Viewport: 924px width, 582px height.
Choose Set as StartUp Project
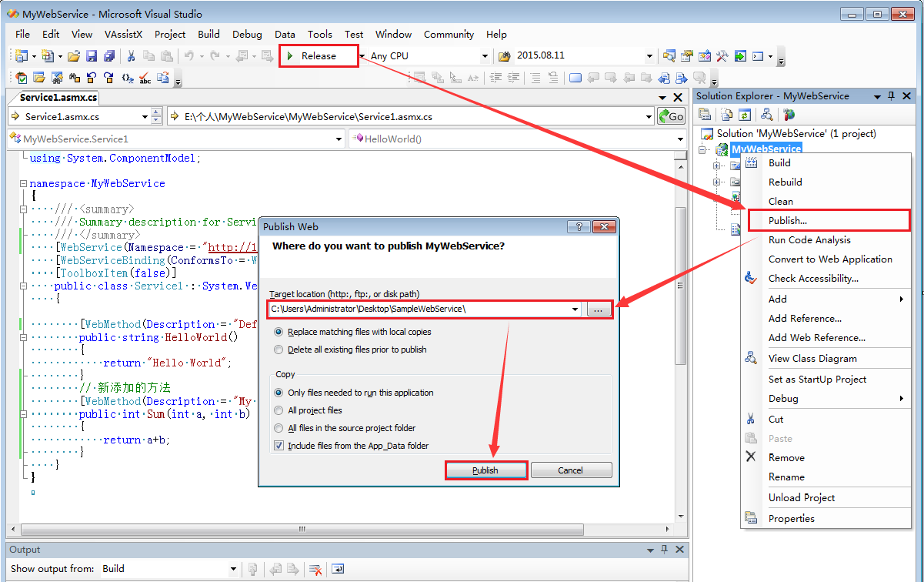pyautogui.click(x=826, y=379)
